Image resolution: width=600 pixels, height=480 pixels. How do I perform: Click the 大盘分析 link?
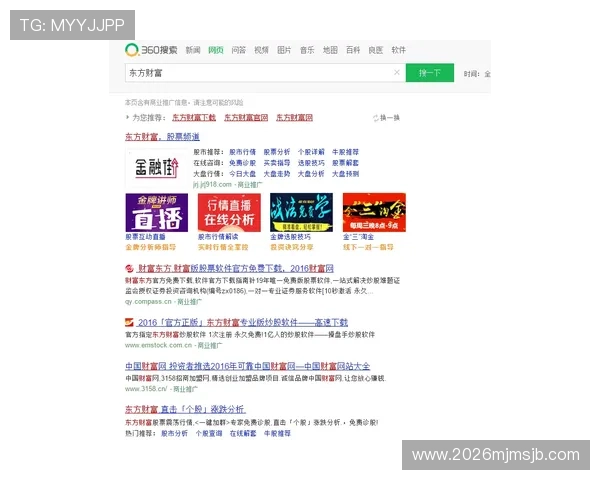click(311, 174)
